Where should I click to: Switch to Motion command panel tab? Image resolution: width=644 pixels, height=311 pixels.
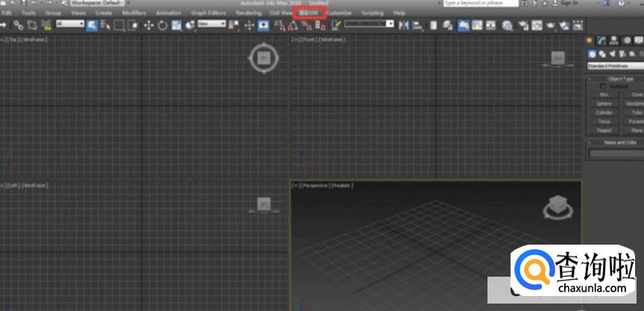tap(626, 40)
